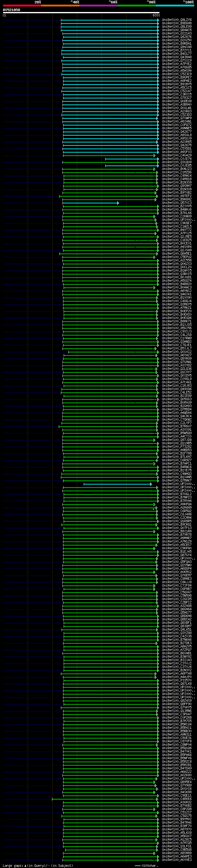Open hit UniRef100_A9SF03
Image resolution: width=197 pixels, height=868 pixels.
point(177,152)
